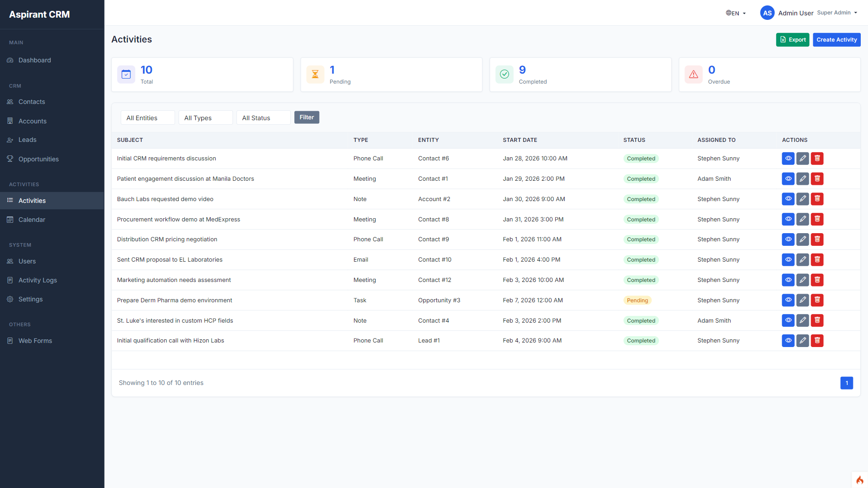
Task: Open the All Entities dropdown
Action: [x=147, y=117]
